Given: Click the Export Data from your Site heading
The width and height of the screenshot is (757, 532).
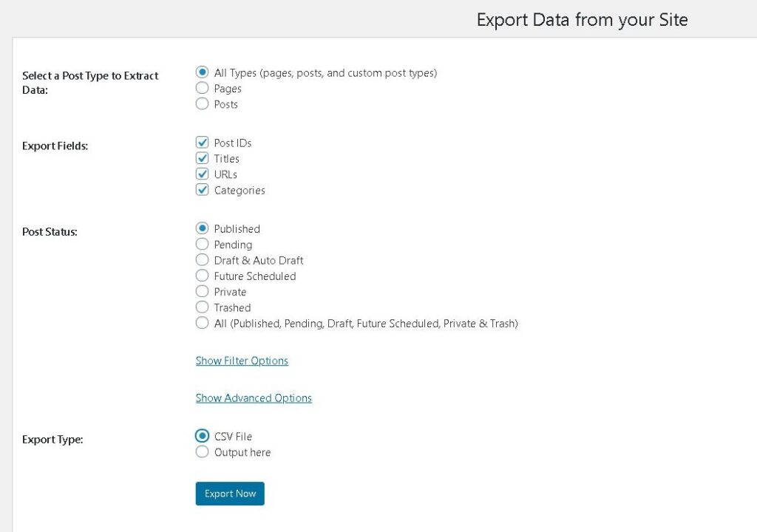Looking at the screenshot, I should [x=582, y=20].
